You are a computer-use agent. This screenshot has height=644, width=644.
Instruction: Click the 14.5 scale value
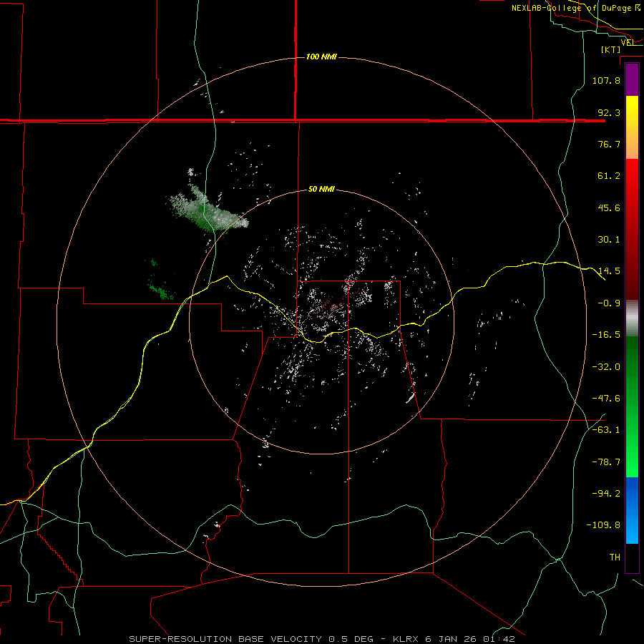click(x=609, y=271)
